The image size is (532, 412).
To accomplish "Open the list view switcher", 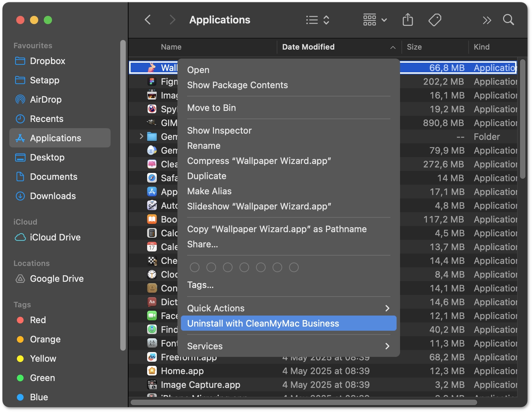I will [x=318, y=20].
